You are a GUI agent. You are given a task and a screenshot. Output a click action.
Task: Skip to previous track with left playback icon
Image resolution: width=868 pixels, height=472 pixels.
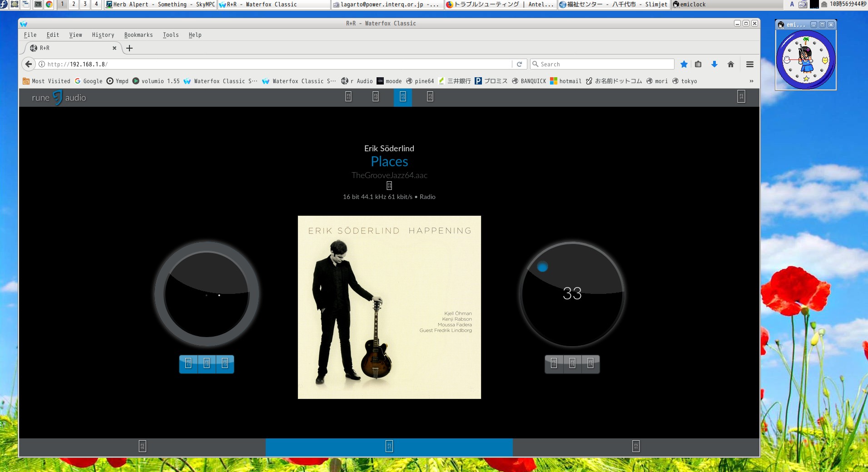pos(188,364)
